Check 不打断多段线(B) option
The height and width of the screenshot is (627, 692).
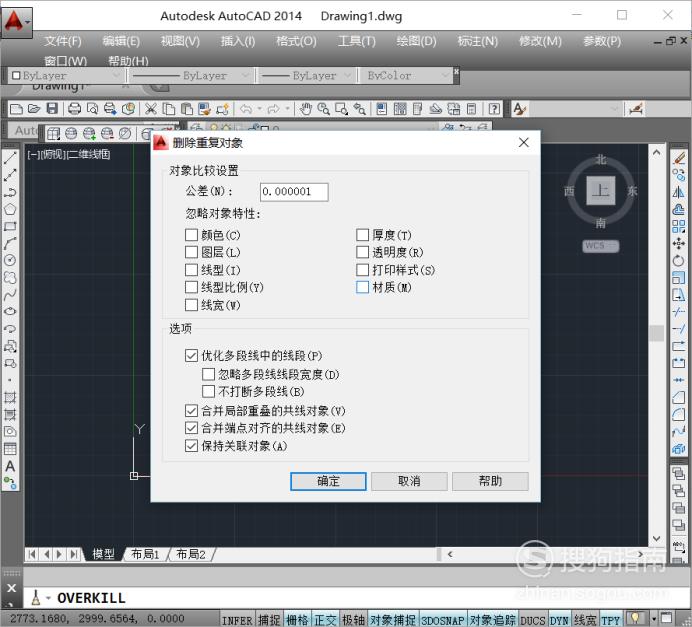pyautogui.click(x=208, y=391)
